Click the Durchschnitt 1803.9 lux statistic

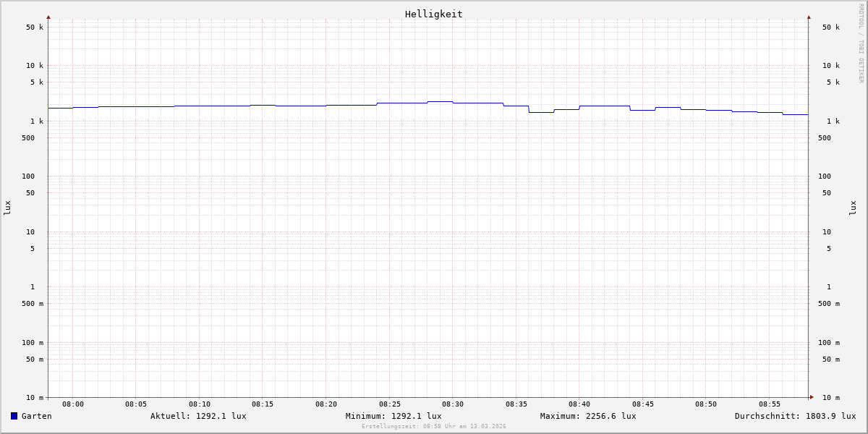pyautogui.click(x=795, y=416)
